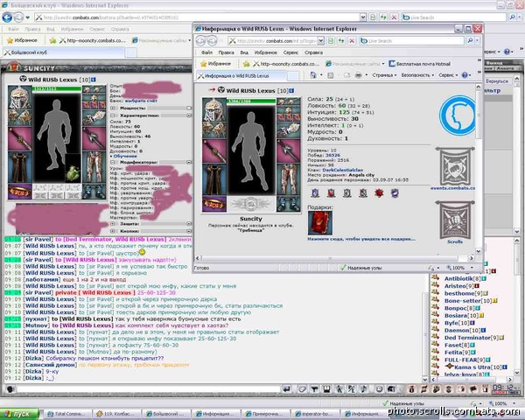Click the chat message input field
The height and width of the screenshot is (420, 525).
149,389
